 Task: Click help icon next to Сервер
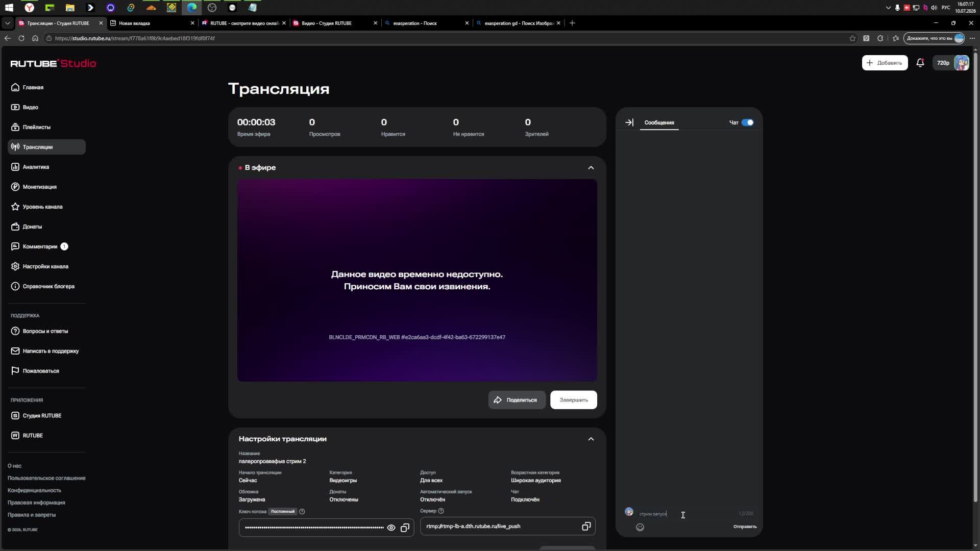point(441,511)
